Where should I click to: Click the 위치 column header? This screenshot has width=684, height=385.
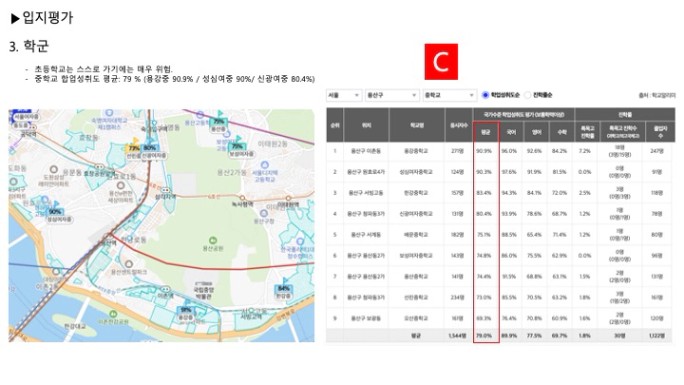[x=366, y=125]
